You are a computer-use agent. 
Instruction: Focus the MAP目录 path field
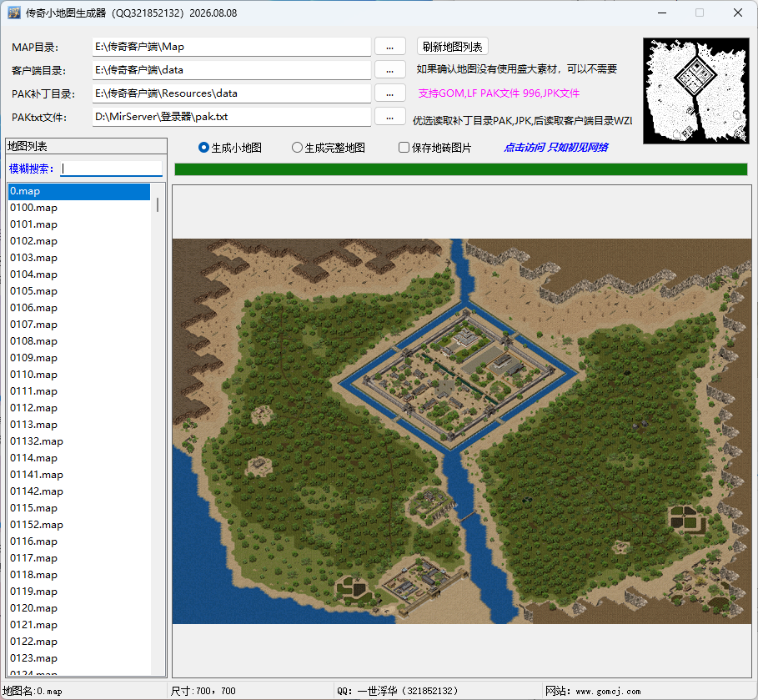(232, 47)
